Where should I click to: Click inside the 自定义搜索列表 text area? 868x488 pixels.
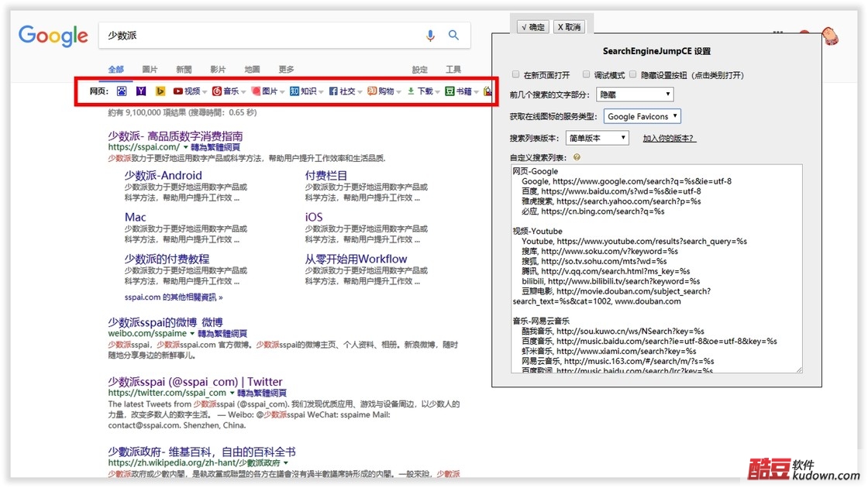pos(656,268)
